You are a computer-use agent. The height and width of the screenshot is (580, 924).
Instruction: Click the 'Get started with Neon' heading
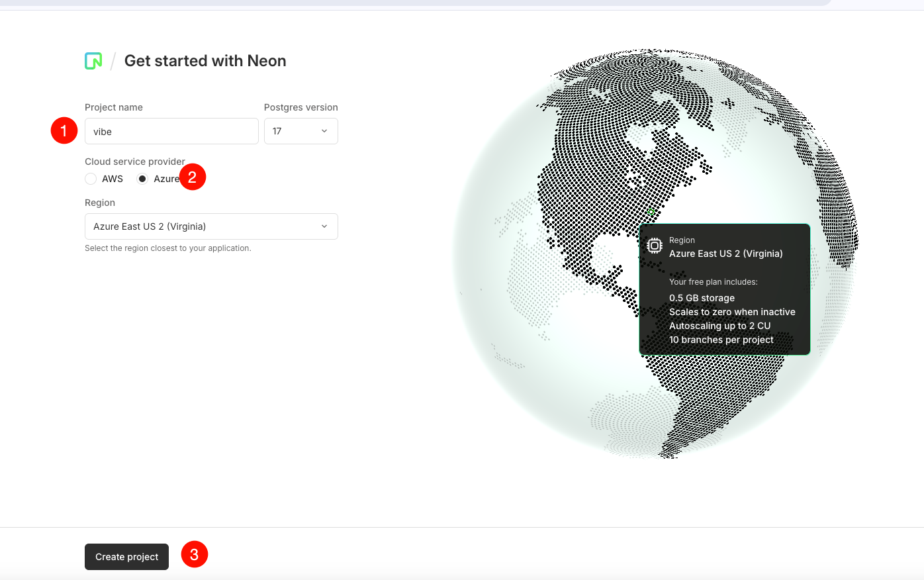pos(205,61)
